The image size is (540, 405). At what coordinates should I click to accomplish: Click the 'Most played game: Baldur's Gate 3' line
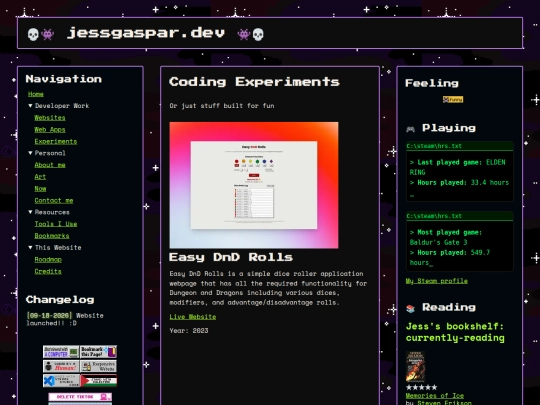coord(446,237)
